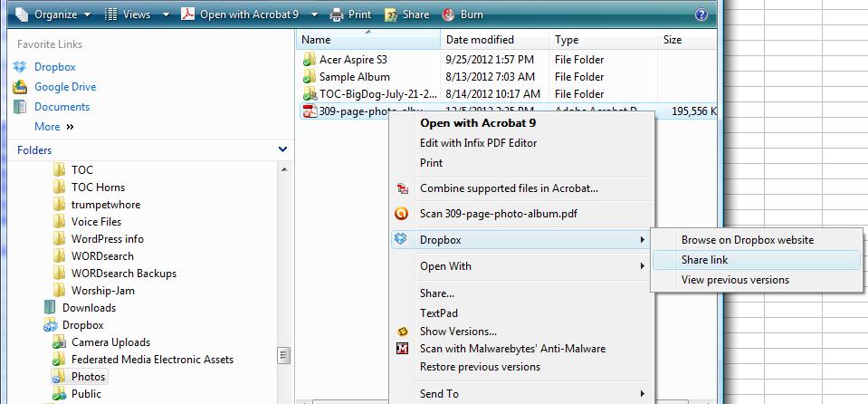Image resolution: width=868 pixels, height=404 pixels.
Task: Sort files by Date modified column
Action: coord(480,40)
